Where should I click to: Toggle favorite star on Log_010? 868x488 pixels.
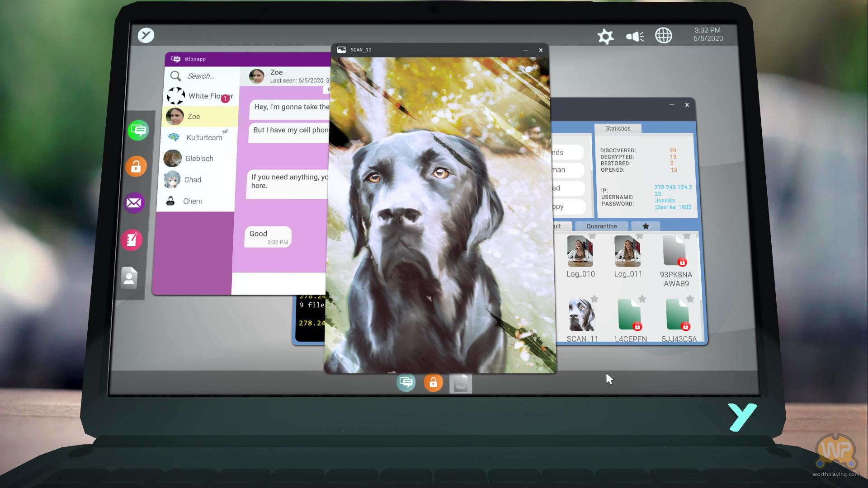pos(592,236)
